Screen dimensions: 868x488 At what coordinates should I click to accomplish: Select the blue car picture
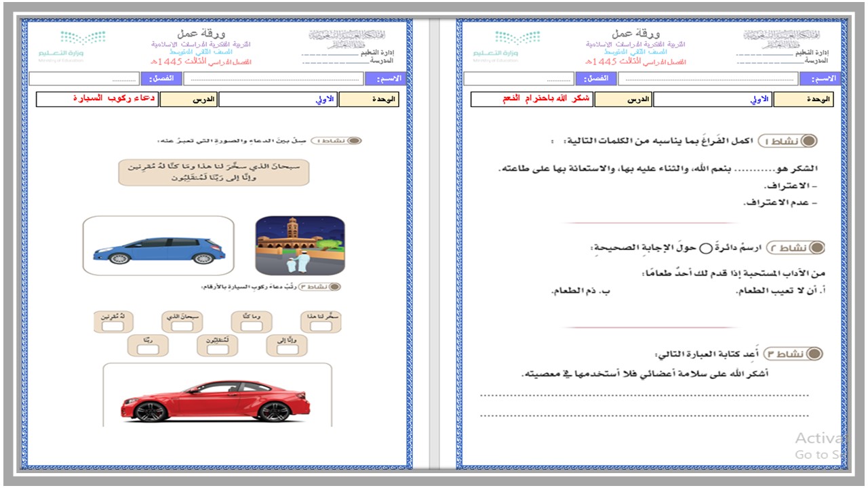pyautogui.click(x=159, y=246)
